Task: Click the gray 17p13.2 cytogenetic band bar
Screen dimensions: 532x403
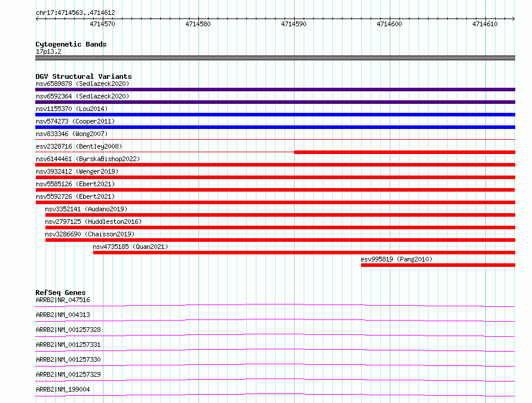Action: click(x=275, y=58)
